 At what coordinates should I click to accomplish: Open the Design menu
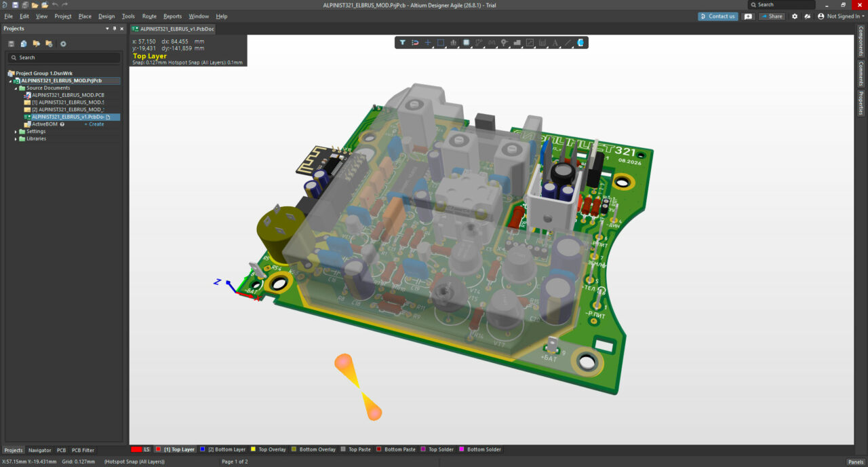tap(106, 16)
